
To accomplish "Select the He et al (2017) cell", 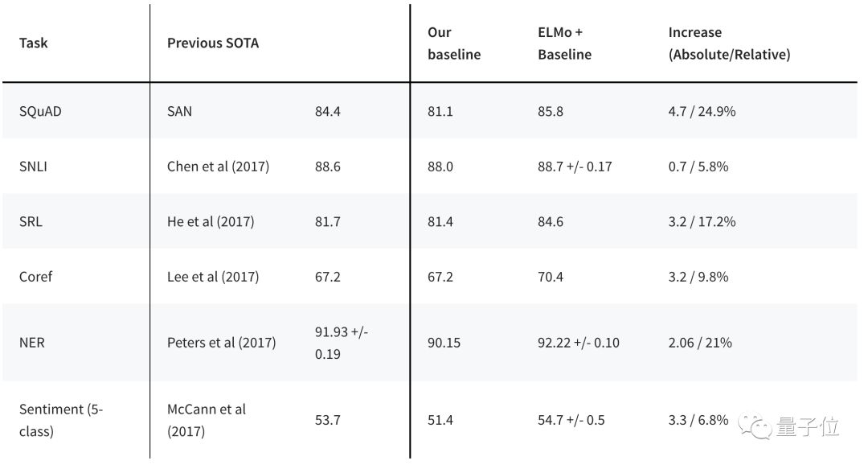I will 211,221.
